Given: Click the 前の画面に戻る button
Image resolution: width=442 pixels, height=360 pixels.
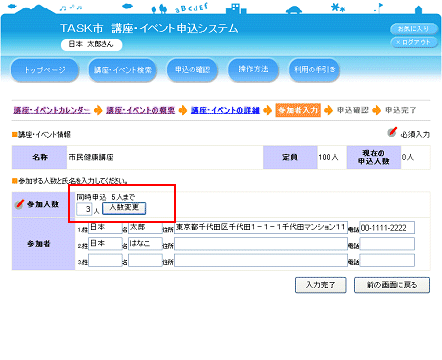Looking at the screenshot, I should [392, 285].
